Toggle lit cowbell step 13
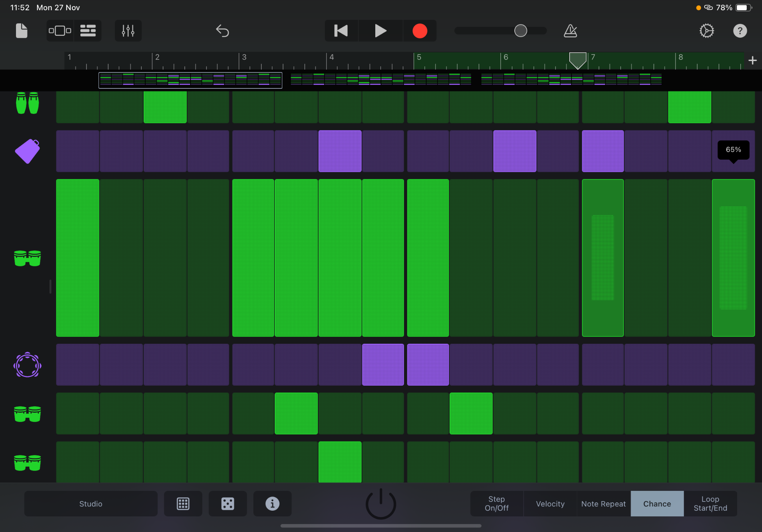 click(x=603, y=151)
